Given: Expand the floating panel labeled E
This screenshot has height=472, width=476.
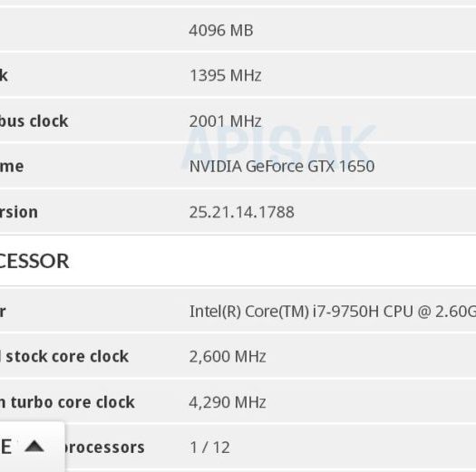Looking at the screenshot, I should point(32,447).
